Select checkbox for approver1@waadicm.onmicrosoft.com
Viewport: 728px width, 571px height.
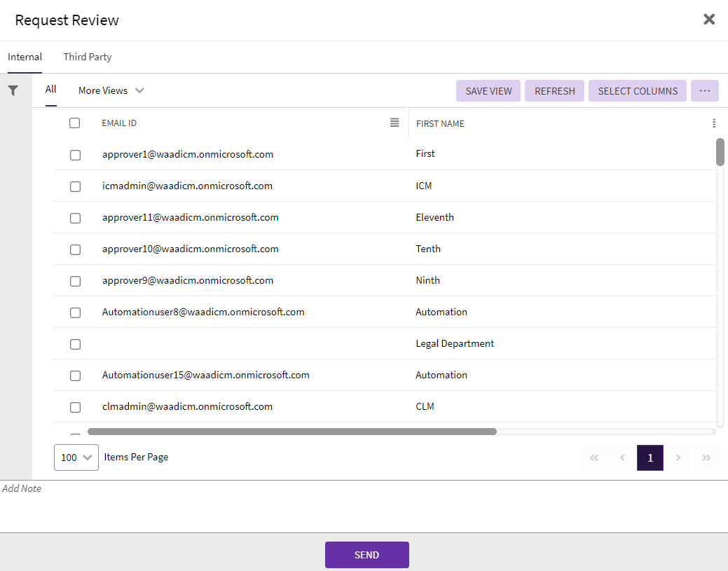[75, 155]
